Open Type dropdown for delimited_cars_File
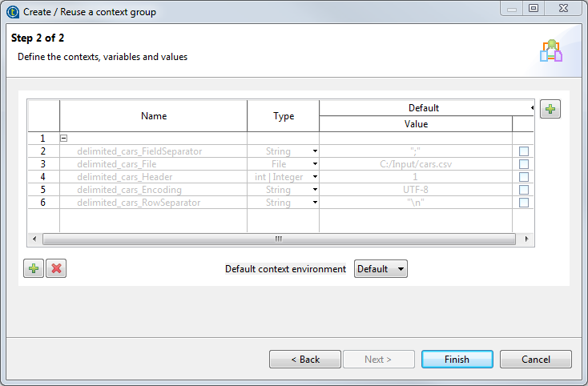 pos(315,164)
